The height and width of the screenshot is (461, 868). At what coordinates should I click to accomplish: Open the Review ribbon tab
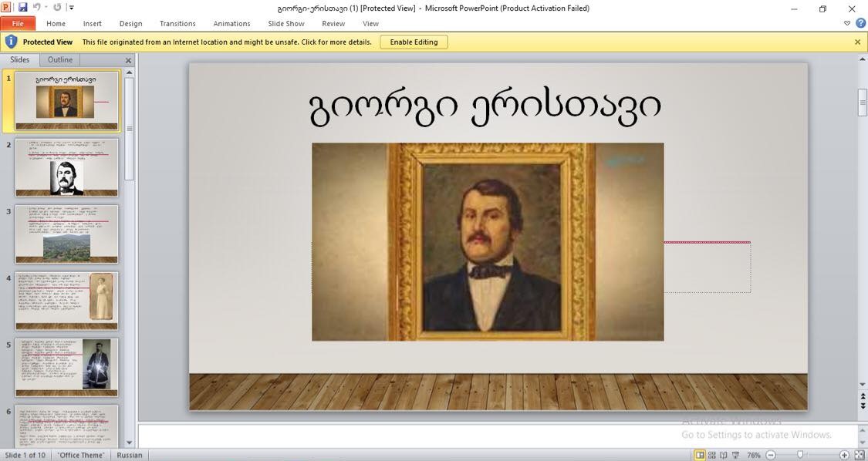point(333,24)
